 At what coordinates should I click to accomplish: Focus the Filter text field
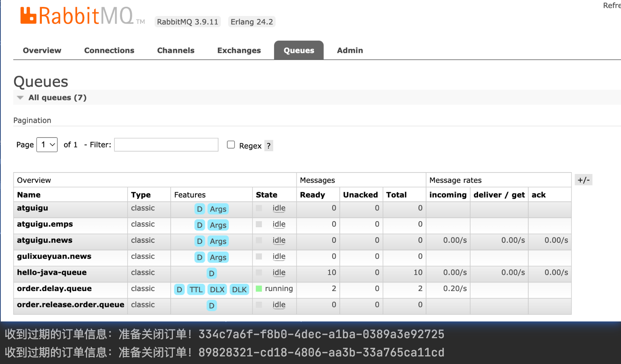166,145
